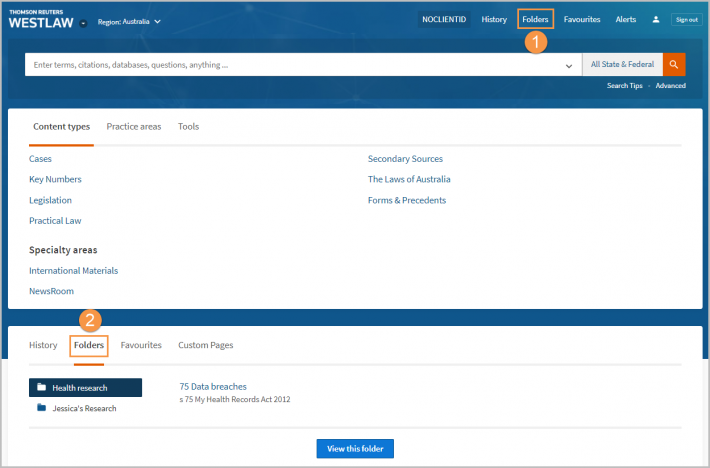Open the 75 Data breaches document

coord(213,387)
